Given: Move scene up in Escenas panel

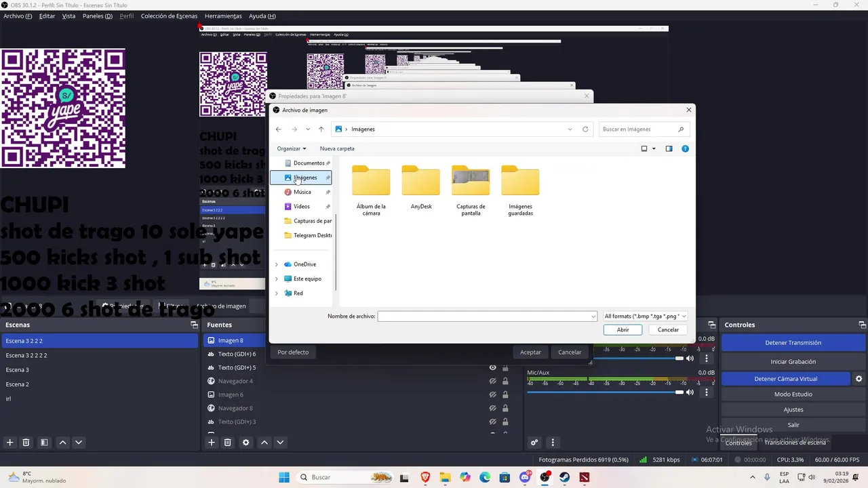Looking at the screenshot, I should tap(62, 443).
